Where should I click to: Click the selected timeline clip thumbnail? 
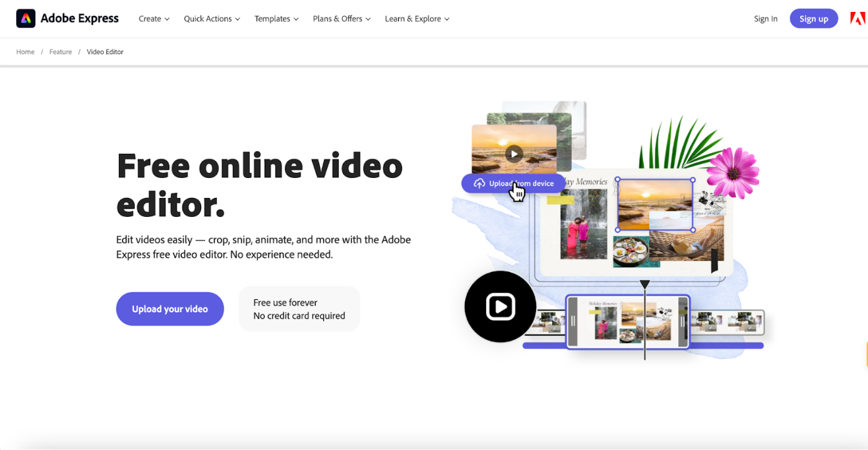click(x=627, y=322)
